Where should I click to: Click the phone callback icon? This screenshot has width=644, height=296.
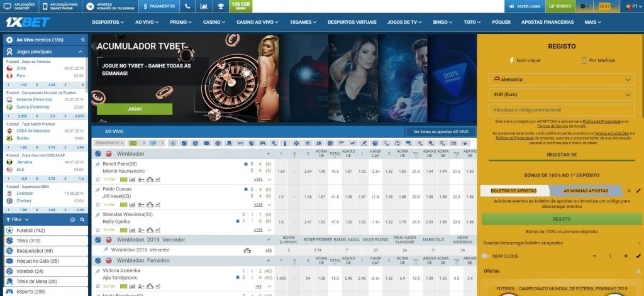click(x=187, y=6)
